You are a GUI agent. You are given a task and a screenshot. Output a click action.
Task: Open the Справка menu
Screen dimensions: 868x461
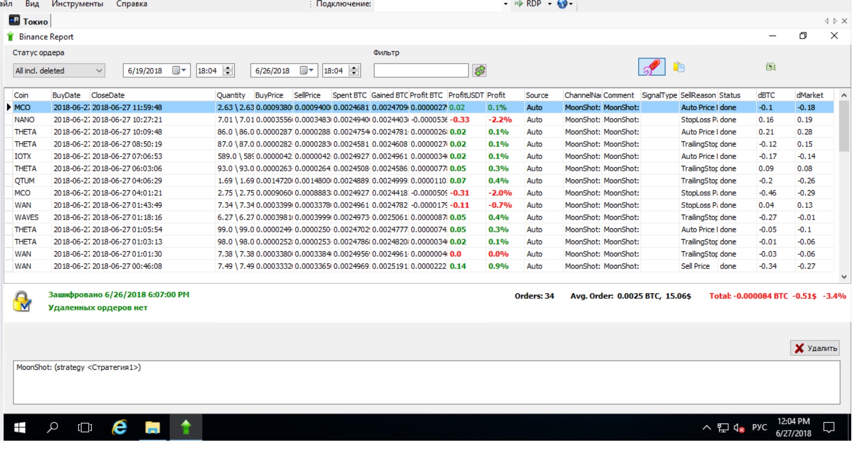tap(132, 4)
